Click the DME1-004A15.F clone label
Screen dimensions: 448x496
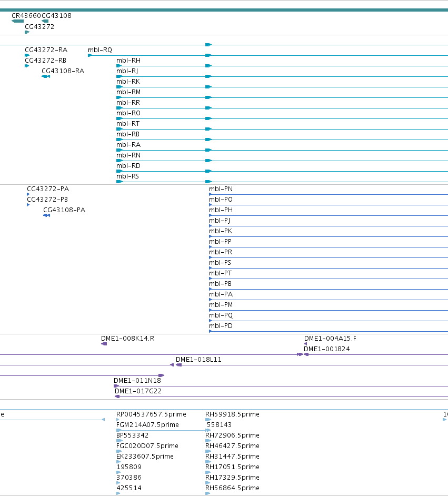click(x=330, y=339)
